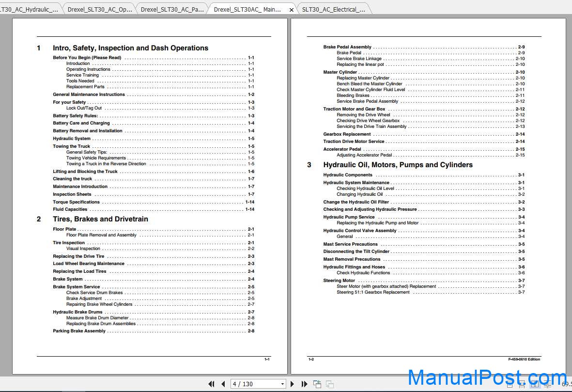Image resolution: width=572 pixels, height=392 pixels.
Task: Switch to the Drexel_SLT30_AC_Op... tab
Action: pos(100,9)
